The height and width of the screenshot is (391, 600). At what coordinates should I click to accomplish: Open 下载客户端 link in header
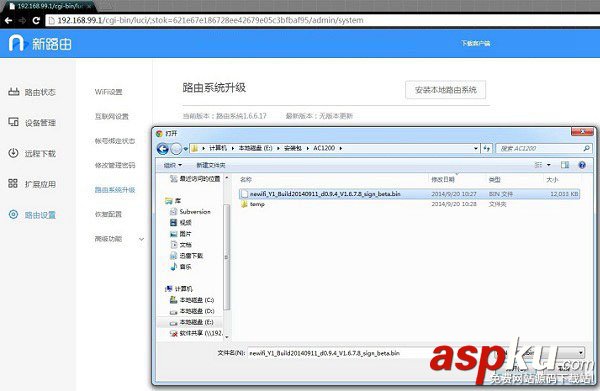coord(475,43)
